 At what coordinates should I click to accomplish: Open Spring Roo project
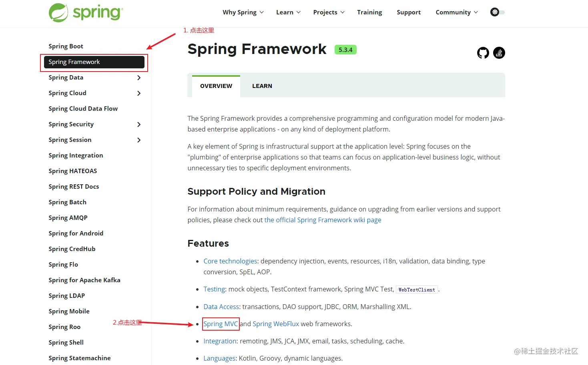[x=64, y=327]
